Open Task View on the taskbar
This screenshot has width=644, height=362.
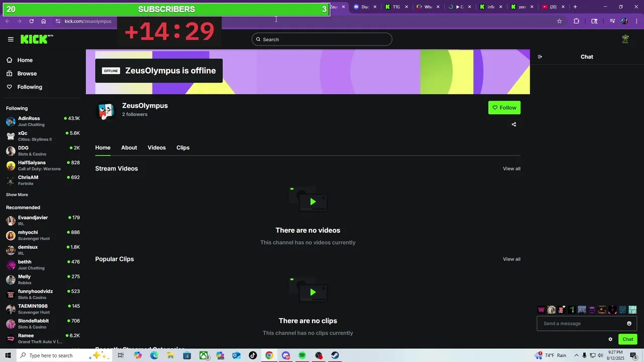pyautogui.click(x=121, y=355)
